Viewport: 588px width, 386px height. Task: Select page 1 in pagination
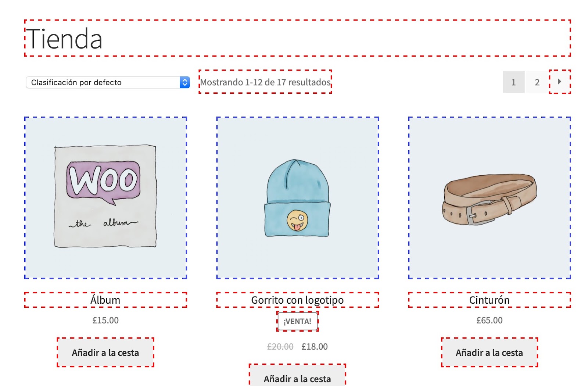[513, 82]
